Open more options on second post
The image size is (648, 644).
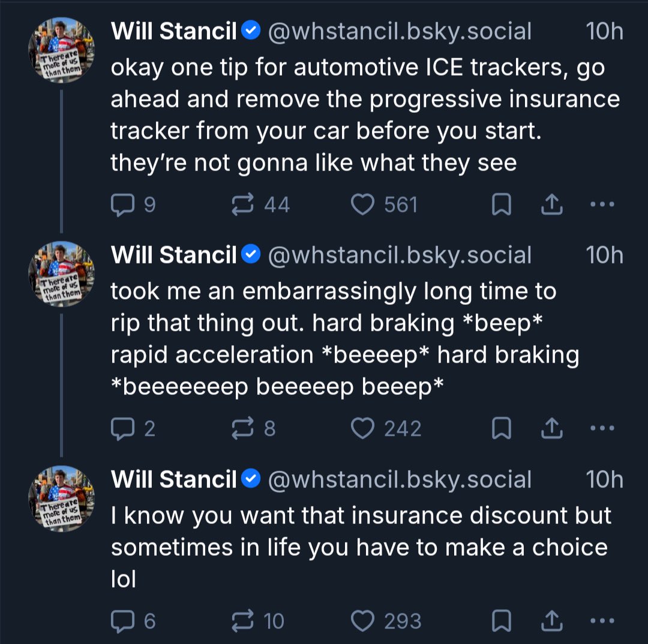(x=602, y=428)
